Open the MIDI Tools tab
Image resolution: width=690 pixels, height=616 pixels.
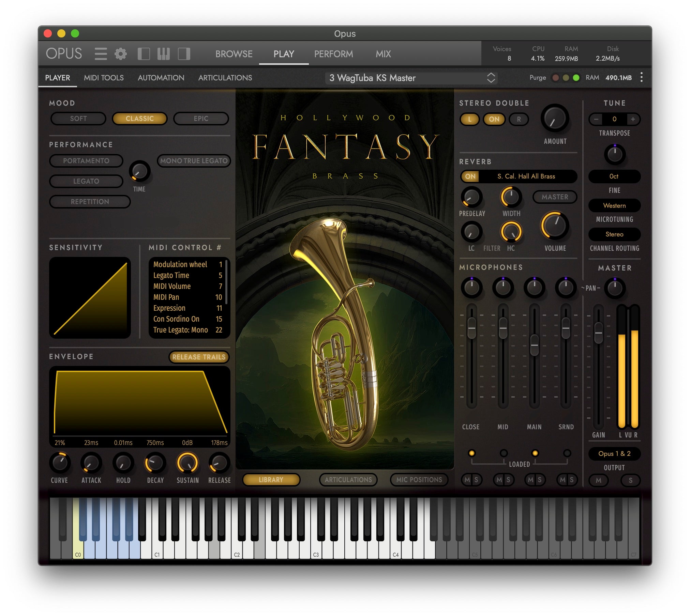104,78
